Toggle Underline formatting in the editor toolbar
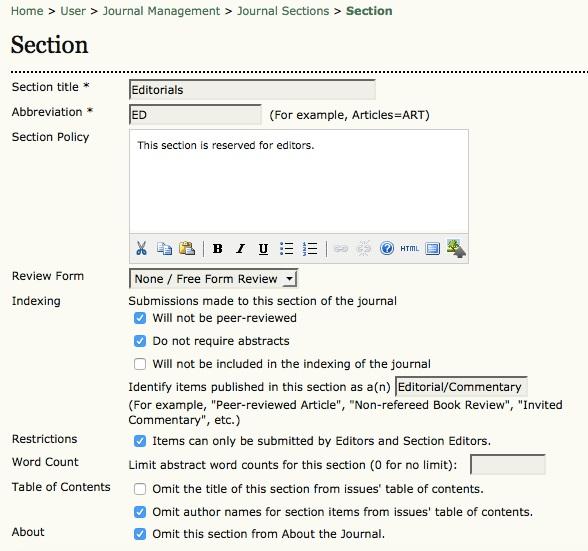Viewport: 588px width, 551px height. pos(263,249)
